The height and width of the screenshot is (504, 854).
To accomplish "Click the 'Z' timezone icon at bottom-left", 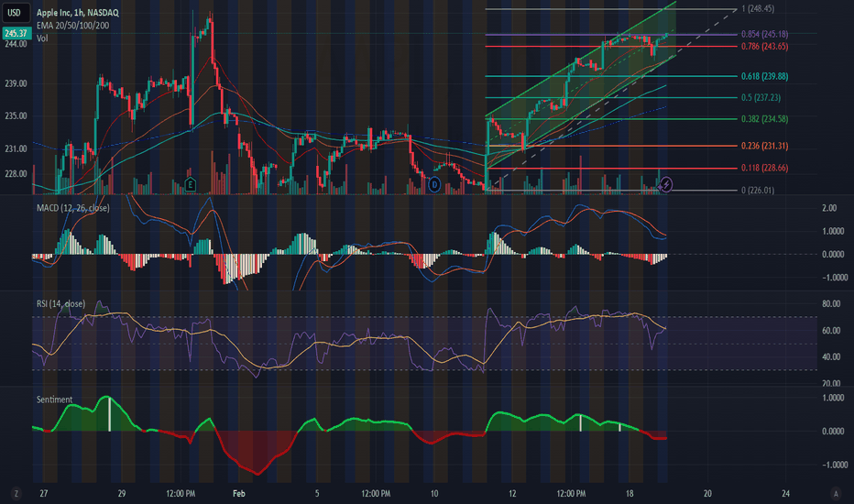I will point(16,494).
